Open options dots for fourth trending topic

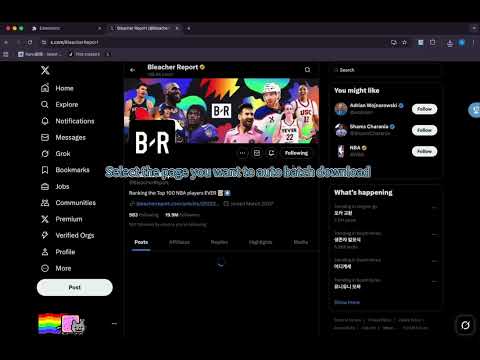pyautogui.click(x=434, y=281)
